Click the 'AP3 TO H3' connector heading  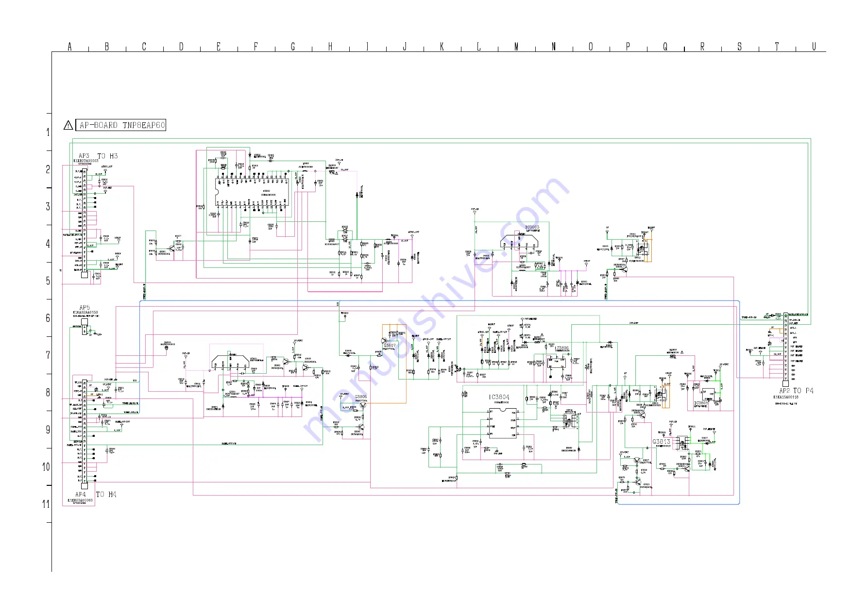point(98,156)
